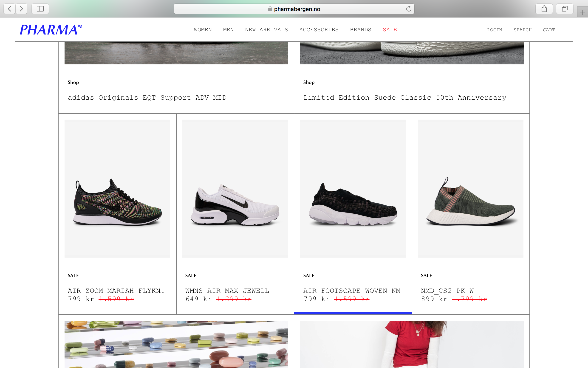Click Shop label above Limited Edition Suede

pos(309,82)
